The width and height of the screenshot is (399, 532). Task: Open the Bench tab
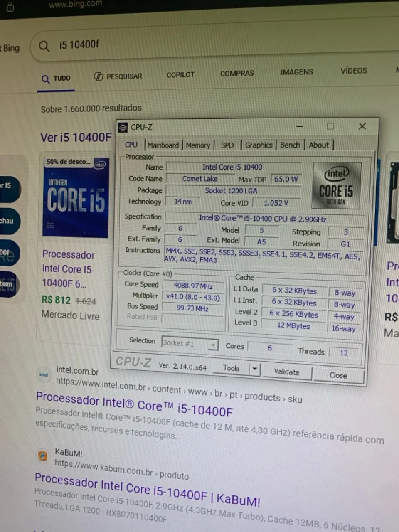coord(290,145)
